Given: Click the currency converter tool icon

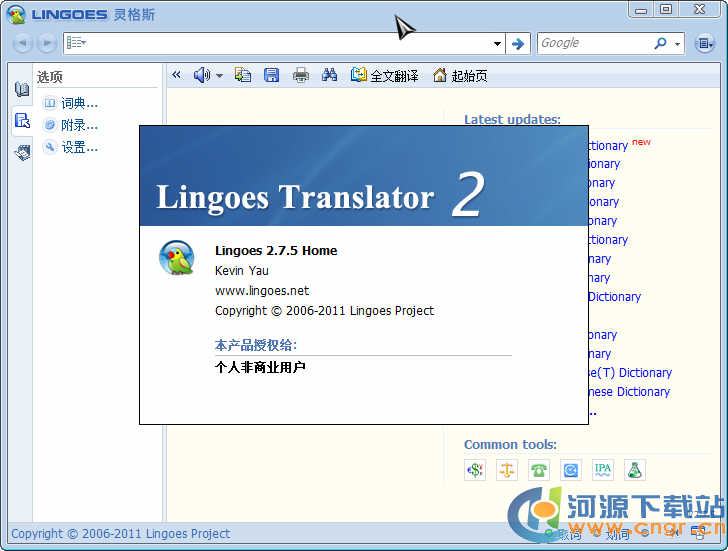Looking at the screenshot, I should click(x=475, y=469).
